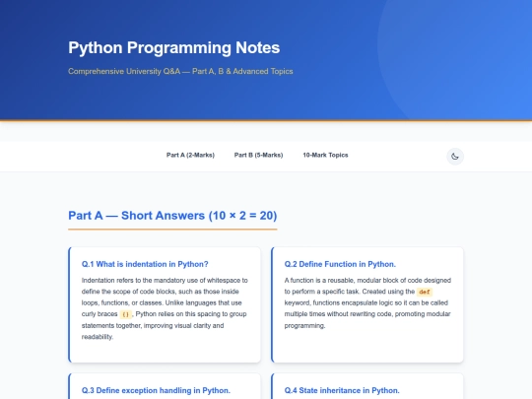Viewport: 532px width, 399px height.
Task: Click the Python Programming Notes title
Action: tap(174, 47)
